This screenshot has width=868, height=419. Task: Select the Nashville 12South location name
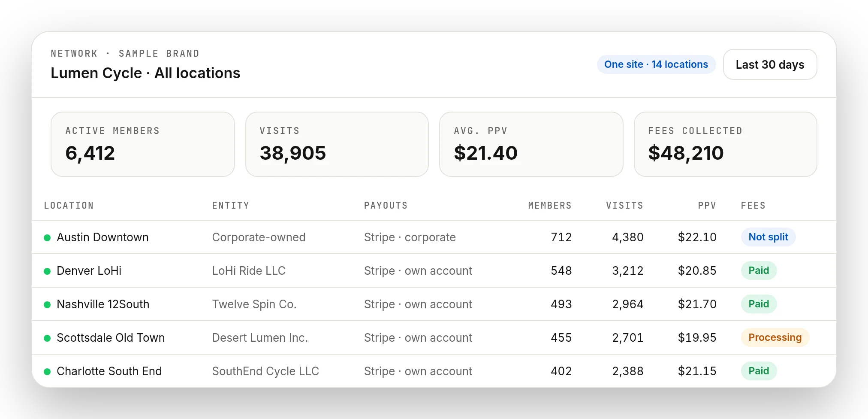point(103,304)
